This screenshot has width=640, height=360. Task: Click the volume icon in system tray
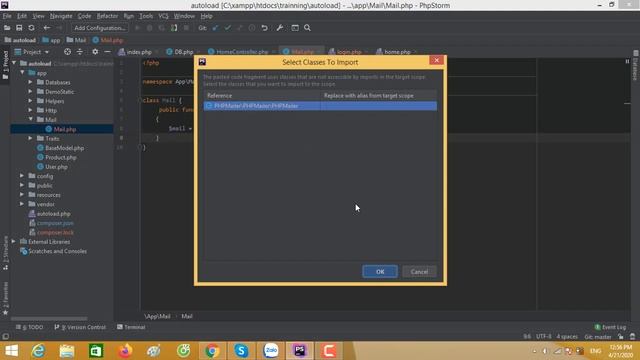545,351
